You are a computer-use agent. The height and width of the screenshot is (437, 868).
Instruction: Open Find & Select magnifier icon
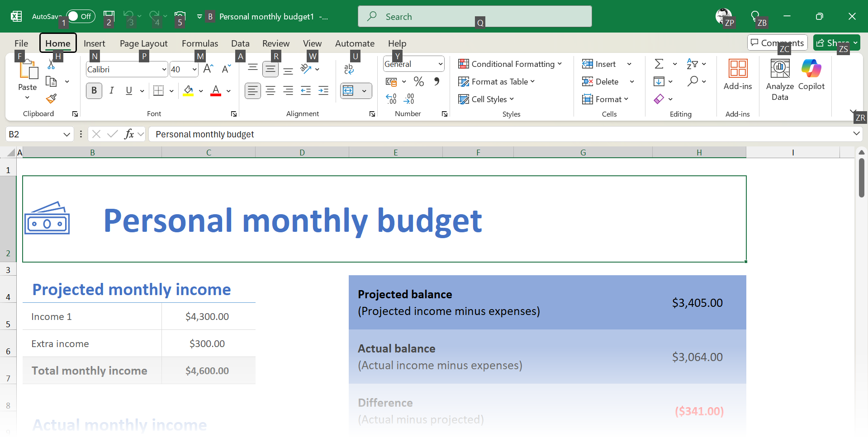693,82
